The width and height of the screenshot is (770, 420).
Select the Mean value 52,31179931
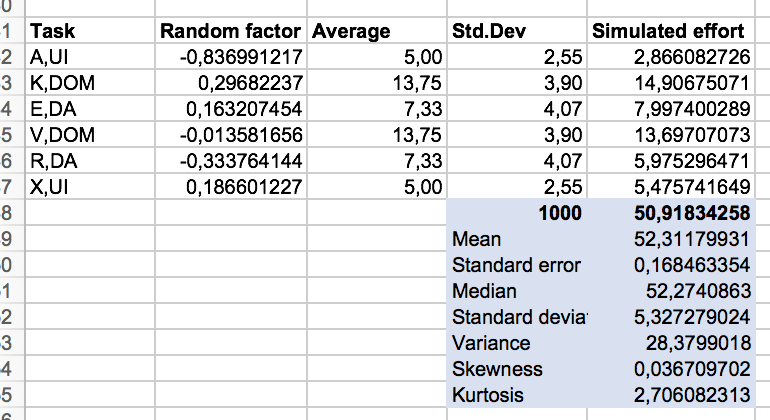point(671,239)
